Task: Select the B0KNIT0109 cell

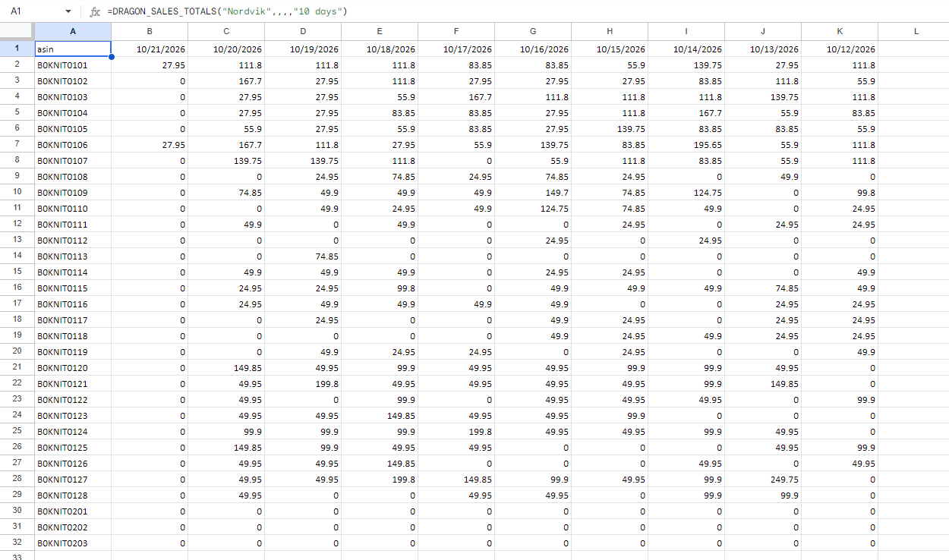Action: [x=73, y=192]
